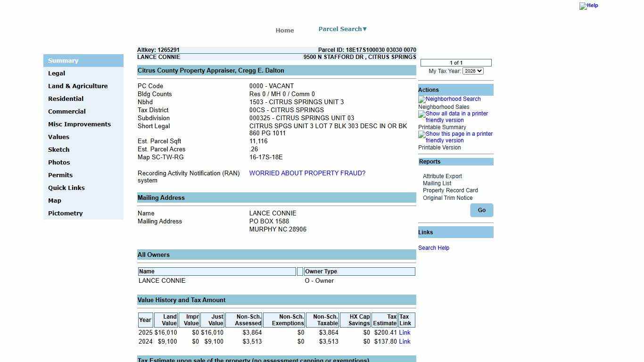Go to the Home page
The height and width of the screenshot is (362, 644).
[285, 31]
